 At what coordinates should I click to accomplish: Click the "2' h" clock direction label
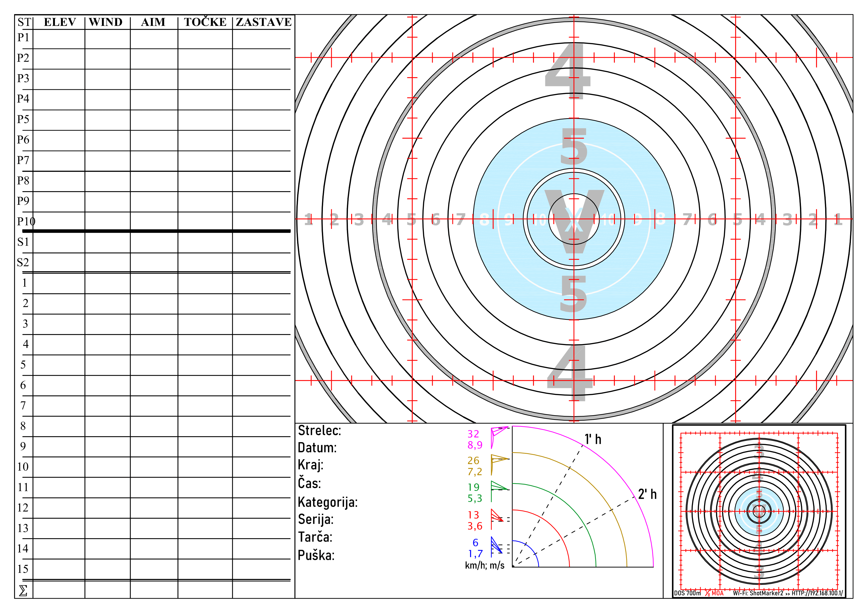(x=647, y=494)
